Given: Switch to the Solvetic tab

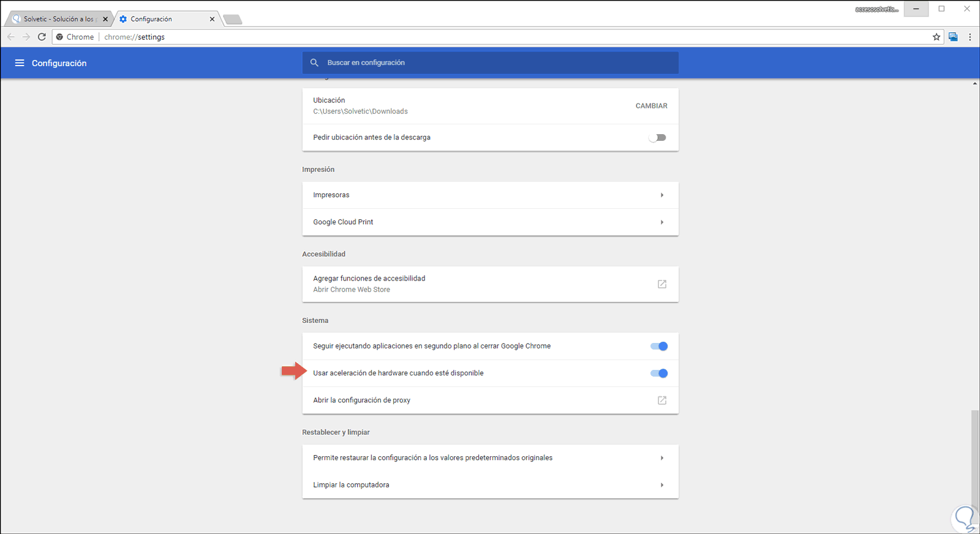Looking at the screenshot, I should 58,19.
